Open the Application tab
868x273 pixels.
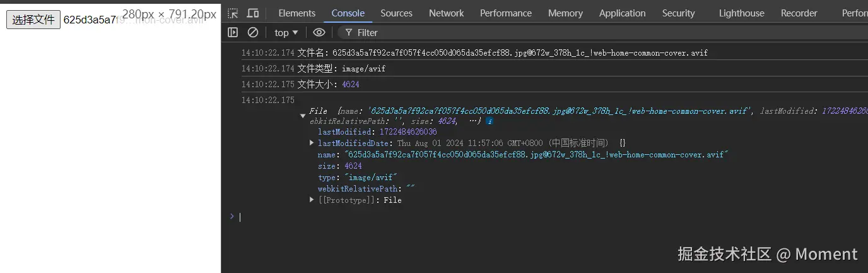pos(622,13)
